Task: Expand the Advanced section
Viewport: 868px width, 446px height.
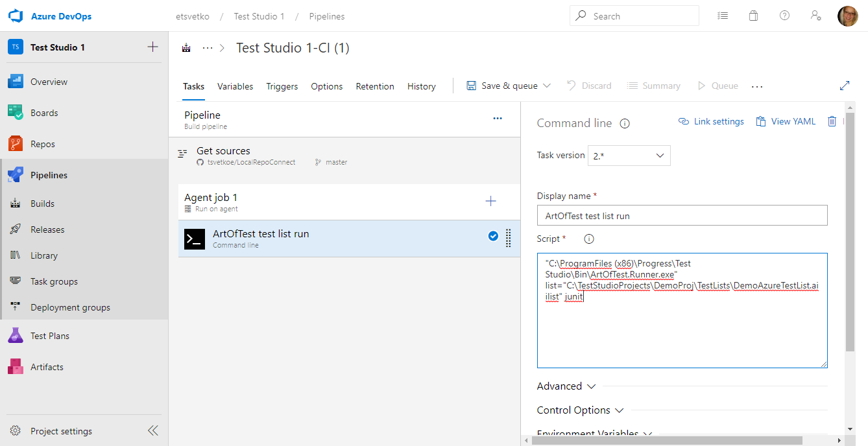Action: pyautogui.click(x=566, y=386)
